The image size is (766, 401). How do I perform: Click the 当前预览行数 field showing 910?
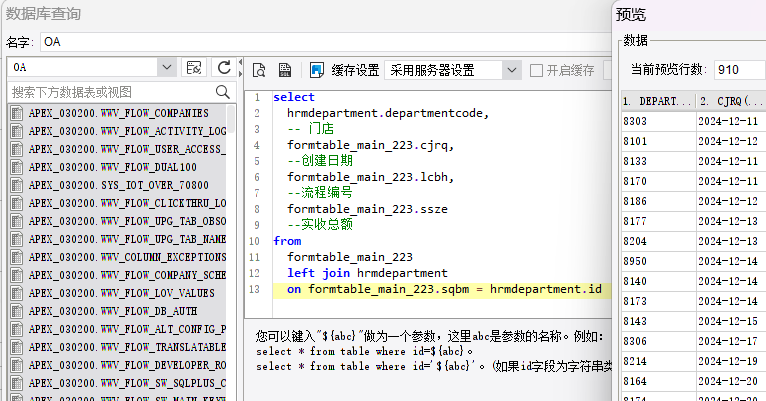(x=740, y=69)
